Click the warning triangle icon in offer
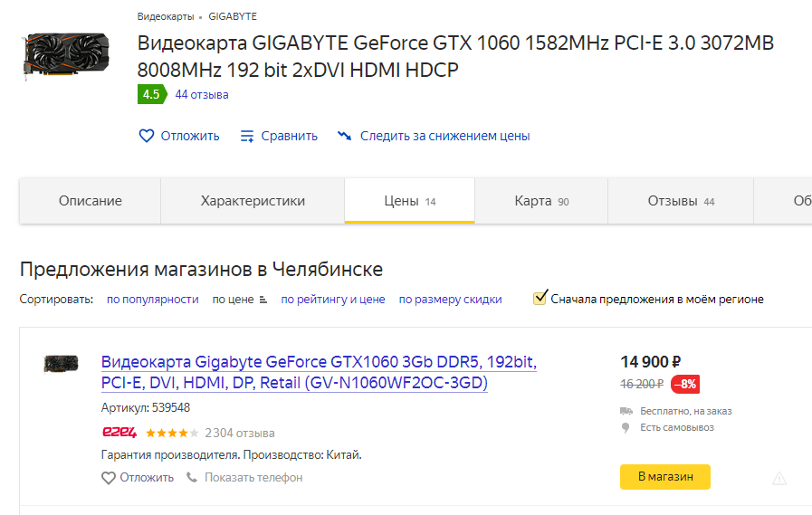Image resolution: width=812 pixels, height=515 pixels. tap(779, 478)
